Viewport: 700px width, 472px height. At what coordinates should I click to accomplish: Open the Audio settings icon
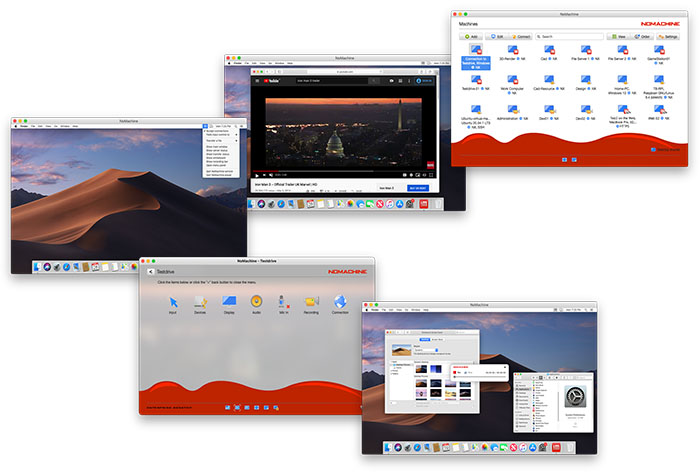(x=256, y=301)
